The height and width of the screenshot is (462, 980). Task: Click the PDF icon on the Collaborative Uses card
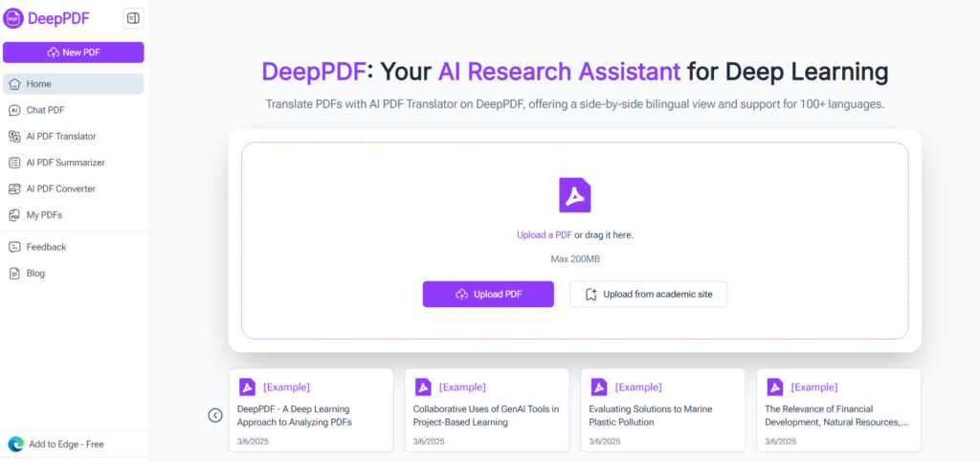click(423, 387)
